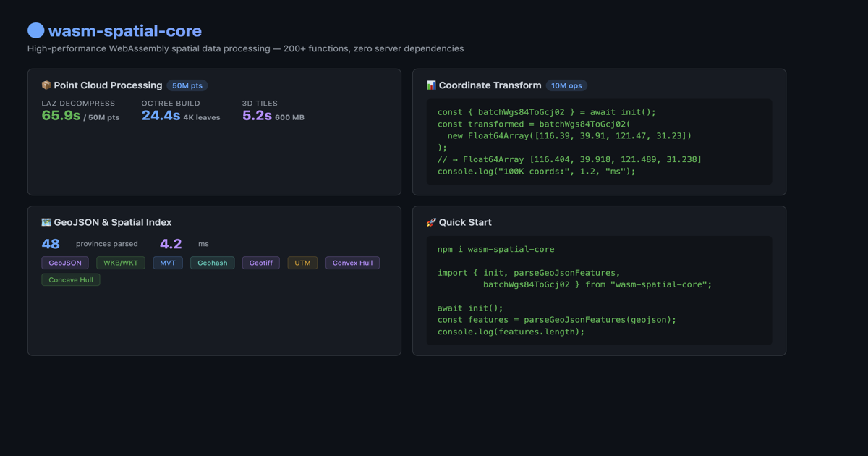Click the 10M ops badge
The height and width of the screenshot is (456, 868).
pos(566,85)
